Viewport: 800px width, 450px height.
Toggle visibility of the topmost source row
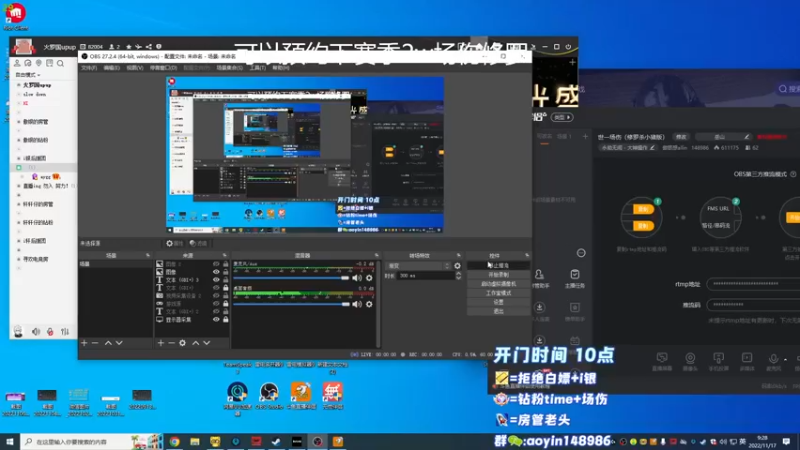click(216, 264)
